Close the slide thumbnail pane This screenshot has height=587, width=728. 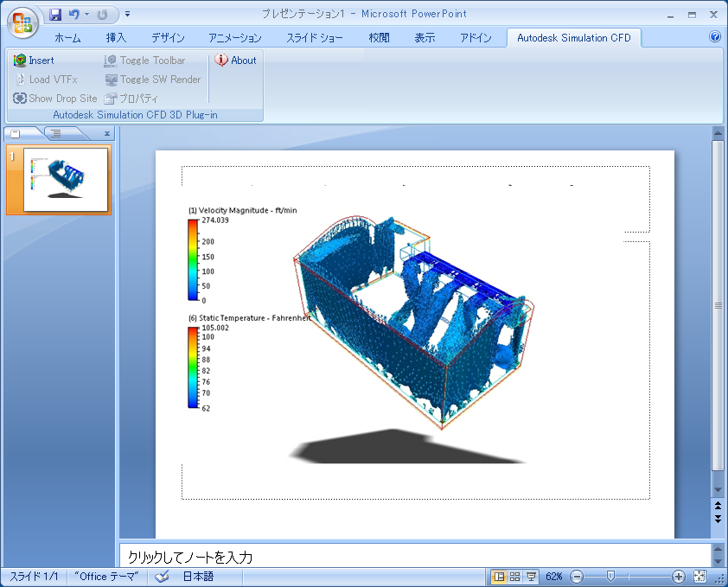[107, 134]
